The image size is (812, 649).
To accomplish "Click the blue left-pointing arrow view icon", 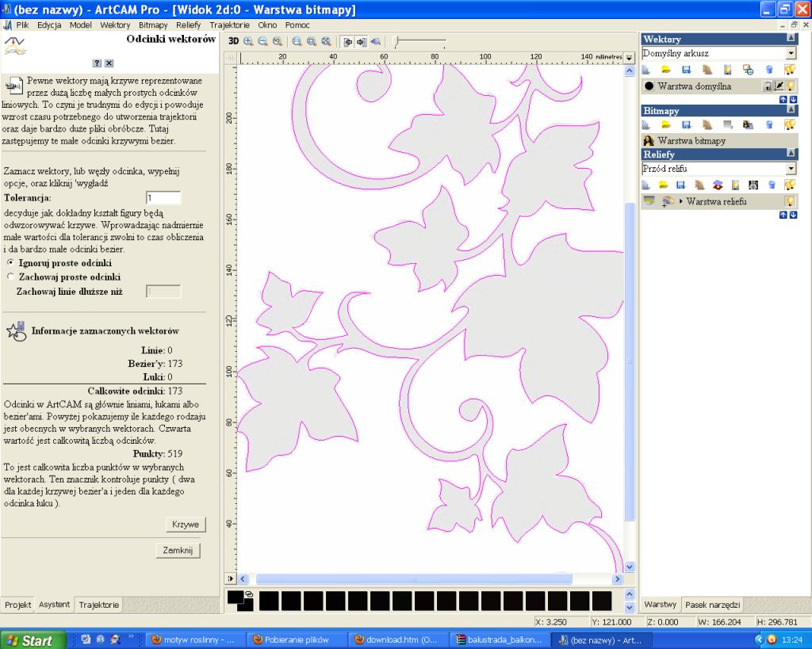I will [x=375, y=41].
